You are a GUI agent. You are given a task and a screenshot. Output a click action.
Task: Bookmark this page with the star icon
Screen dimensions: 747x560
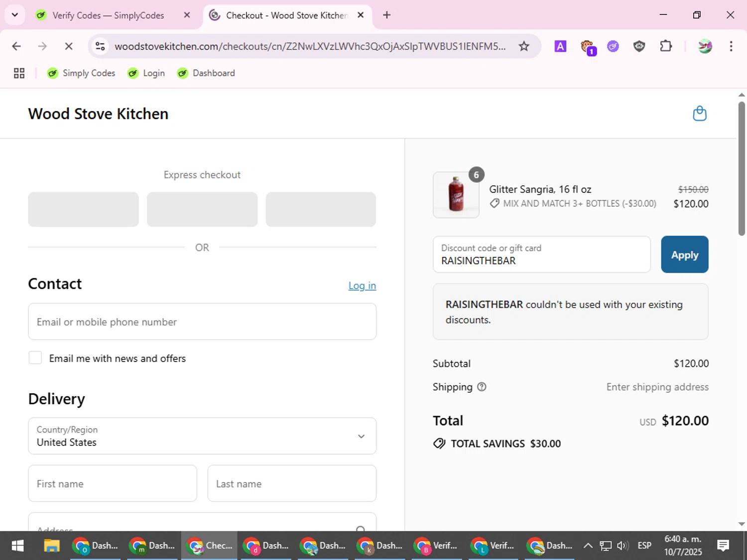pos(524,46)
